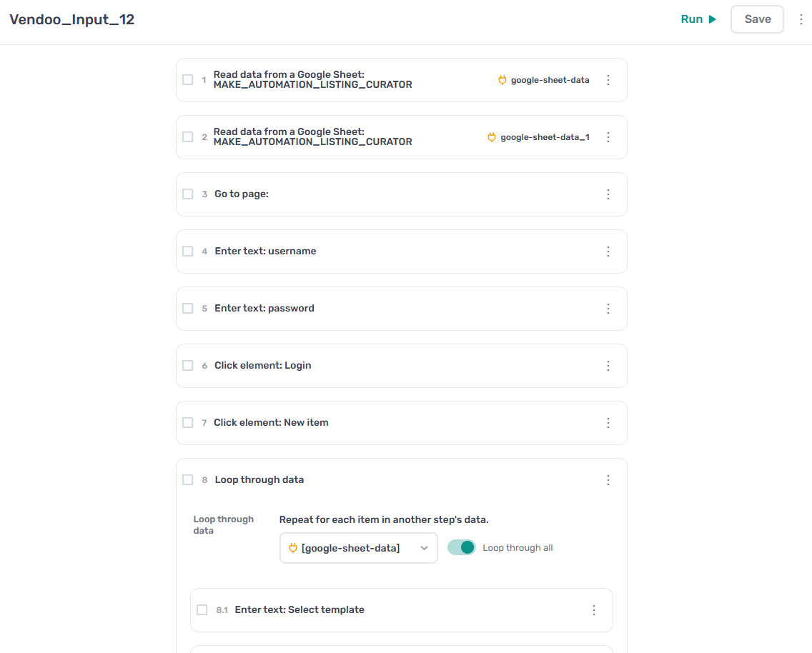This screenshot has height=653, width=812.
Task: Click the google-sheet-data_1 plug icon
Action: pos(492,137)
